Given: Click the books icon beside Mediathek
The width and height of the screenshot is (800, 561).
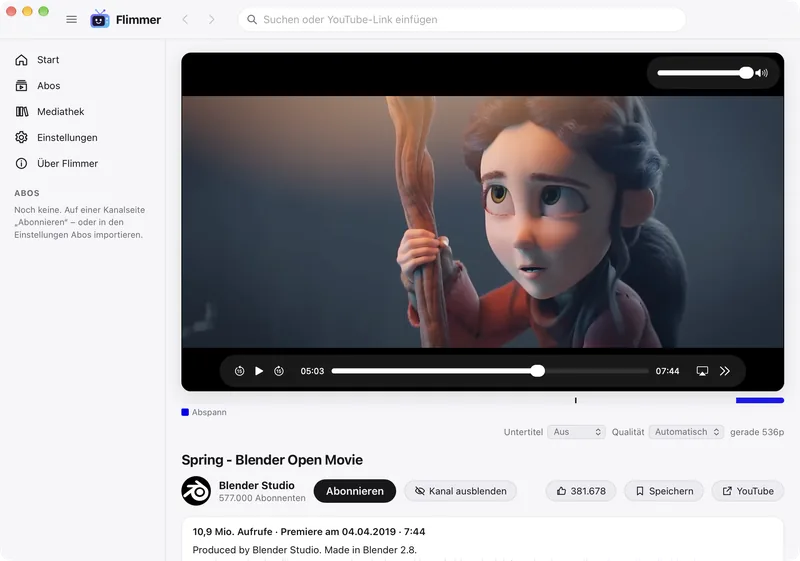Looking at the screenshot, I should [x=21, y=112].
